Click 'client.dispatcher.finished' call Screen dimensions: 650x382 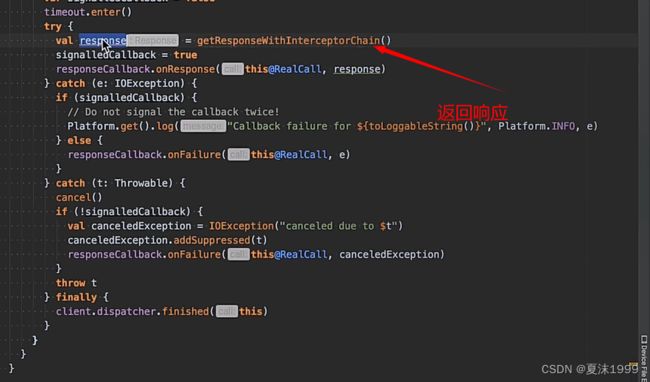pos(132,311)
